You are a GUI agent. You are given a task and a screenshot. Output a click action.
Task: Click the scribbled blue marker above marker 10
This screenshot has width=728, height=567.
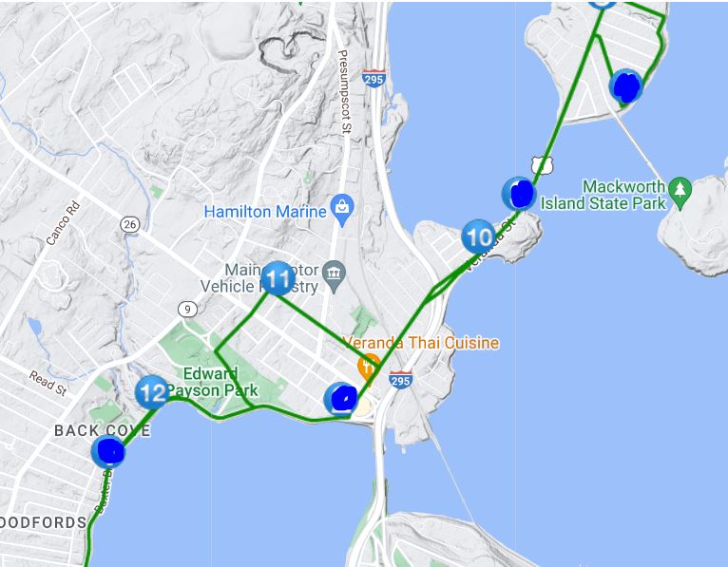coord(519,194)
